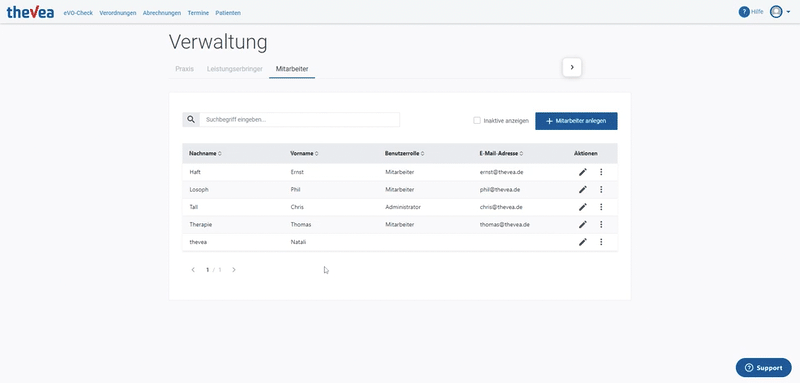
Task: Edit the thevea Natali entry
Action: [583, 242]
